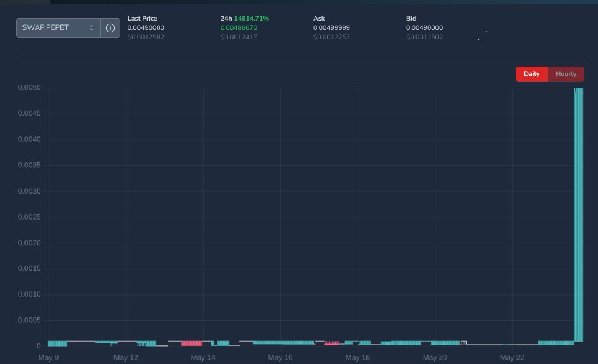Click the red candle group near May 14
Screen dimensions: 598x364
pos(192,343)
